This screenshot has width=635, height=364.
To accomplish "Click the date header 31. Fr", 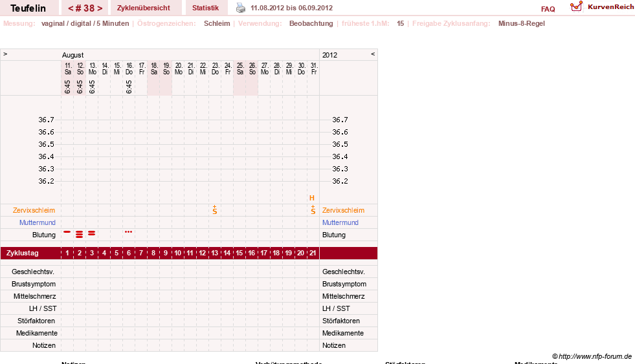I will click(314, 69).
